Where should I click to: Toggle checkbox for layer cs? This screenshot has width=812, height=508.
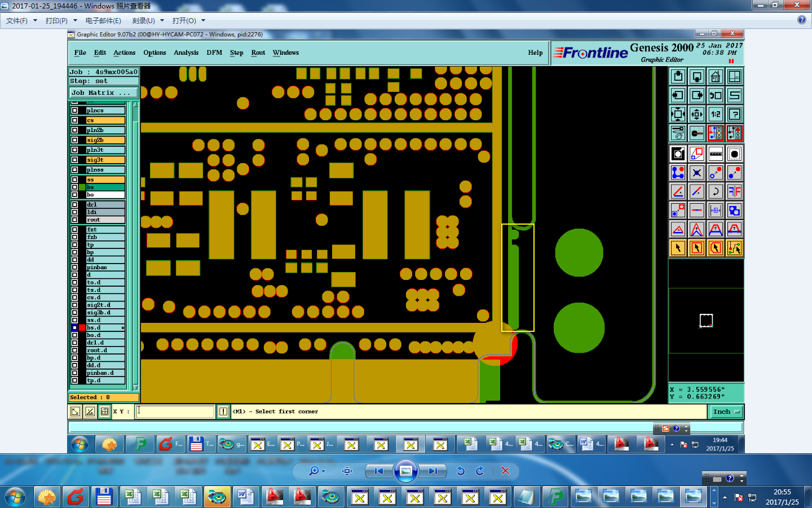point(74,120)
